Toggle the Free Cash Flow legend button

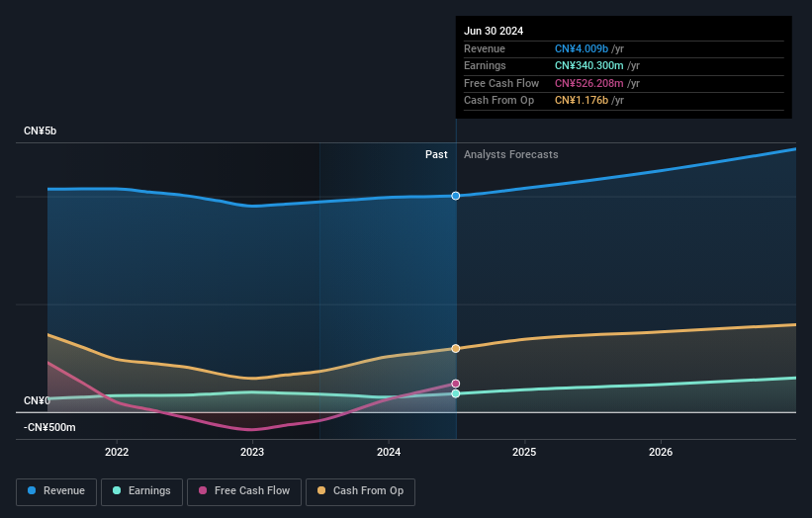pyautogui.click(x=244, y=491)
